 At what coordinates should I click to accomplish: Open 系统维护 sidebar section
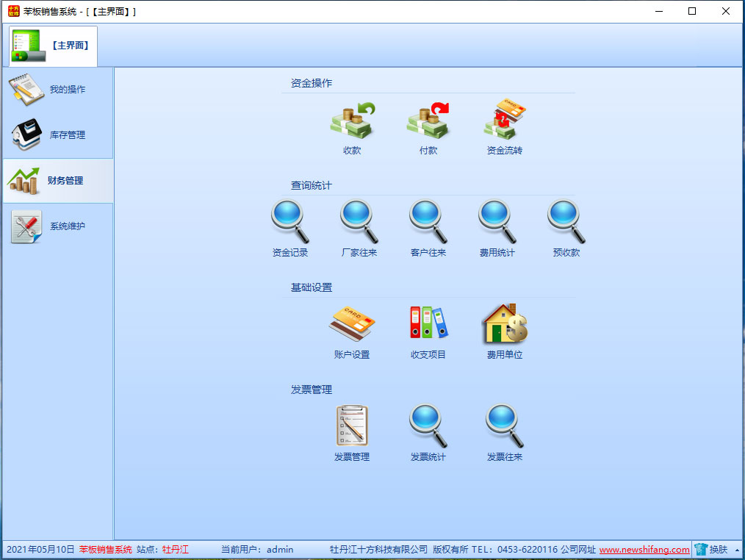[58, 226]
